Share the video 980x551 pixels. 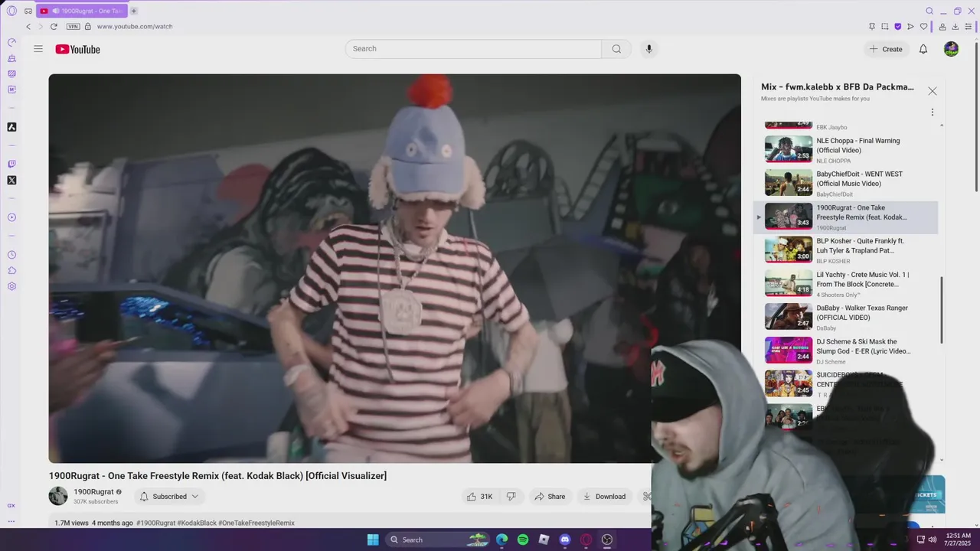pos(550,497)
